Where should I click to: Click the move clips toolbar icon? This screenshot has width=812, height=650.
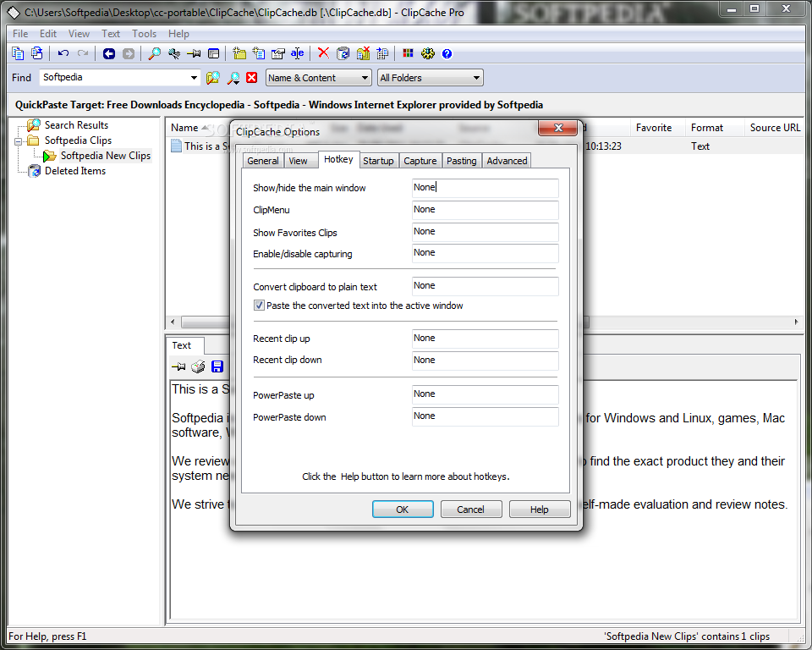(382, 53)
